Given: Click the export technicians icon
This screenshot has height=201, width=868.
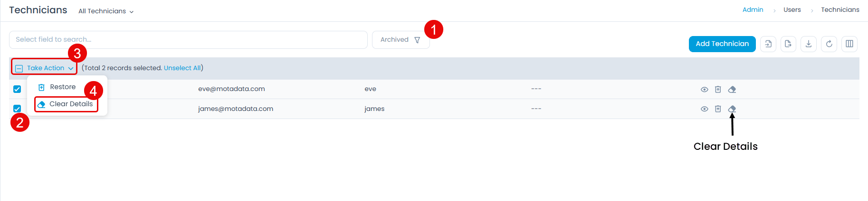Looking at the screenshot, I should pos(788,44).
